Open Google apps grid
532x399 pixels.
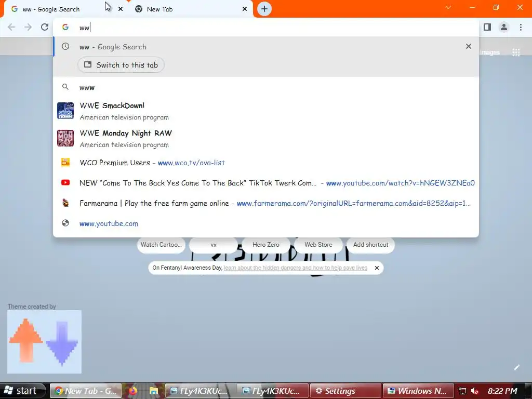tap(516, 52)
